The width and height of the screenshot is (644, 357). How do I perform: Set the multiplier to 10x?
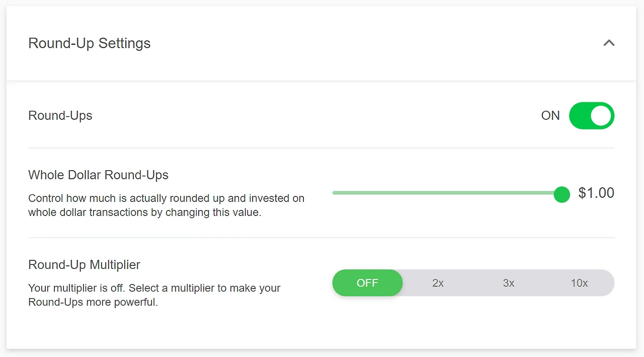coord(579,283)
